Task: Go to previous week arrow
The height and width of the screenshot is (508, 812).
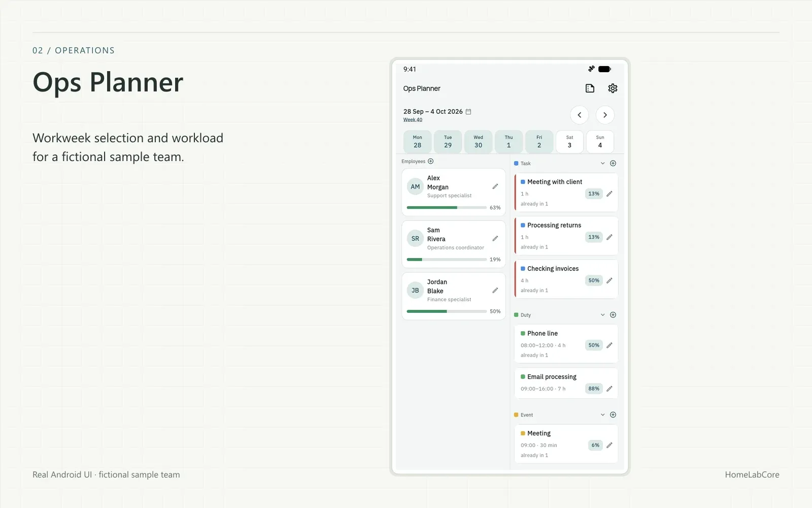Action: click(580, 115)
